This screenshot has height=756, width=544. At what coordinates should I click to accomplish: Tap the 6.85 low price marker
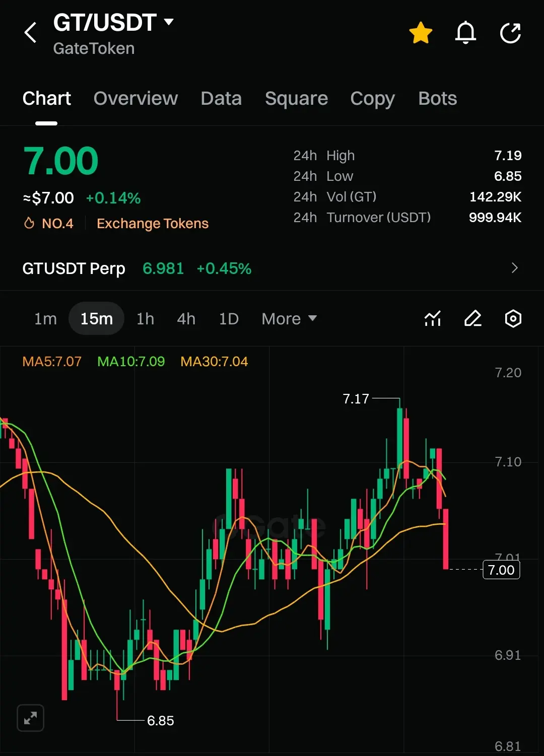161,721
